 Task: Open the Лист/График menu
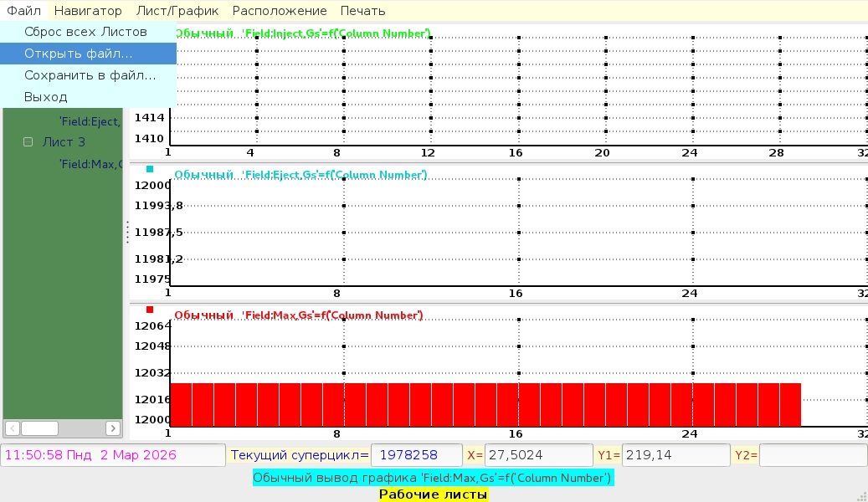pyautogui.click(x=177, y=11)
